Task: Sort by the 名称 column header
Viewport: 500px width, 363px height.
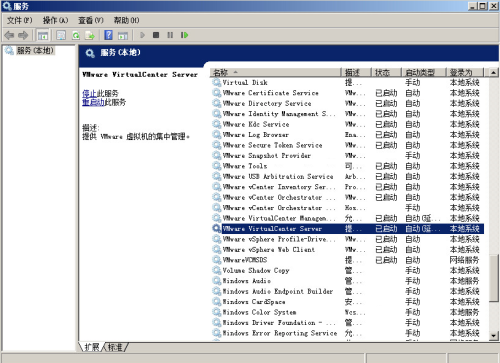Action: 275,72
